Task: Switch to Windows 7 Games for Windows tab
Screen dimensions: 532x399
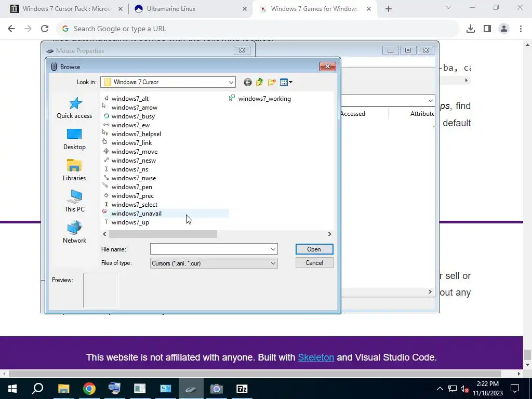Action: point(314,9)
